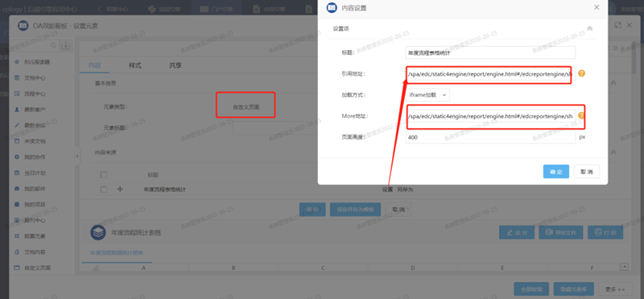
Task: Switch to the 共享 tab
Action: pos(175,65)
